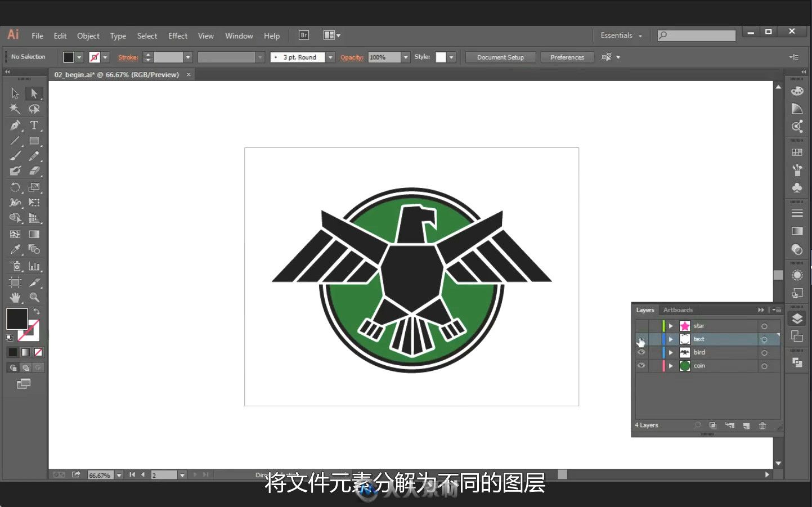Select the Symbol Sprayer tool
This screenshot has height=507, width=812.
[x=15, y=266]
